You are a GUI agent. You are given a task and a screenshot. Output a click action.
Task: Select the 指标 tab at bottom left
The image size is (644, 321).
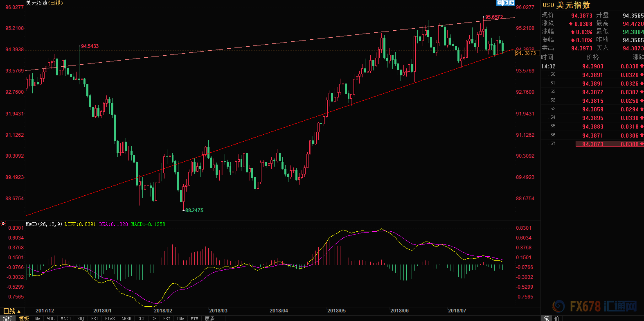7,318
